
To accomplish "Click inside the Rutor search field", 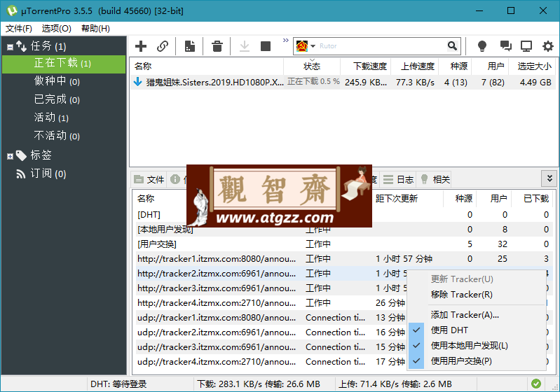I will (381, 46).
